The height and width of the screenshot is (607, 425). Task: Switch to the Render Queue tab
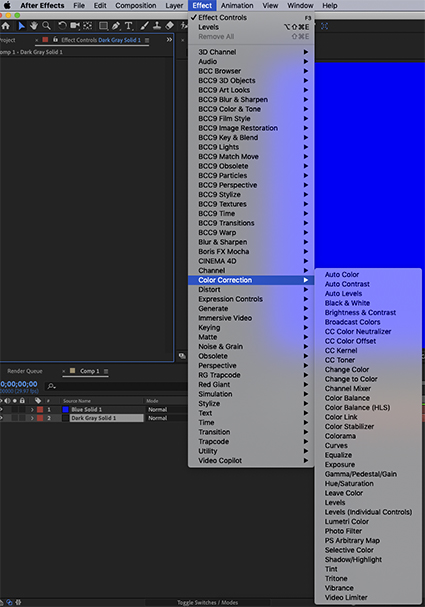click(x=24, y=371)
